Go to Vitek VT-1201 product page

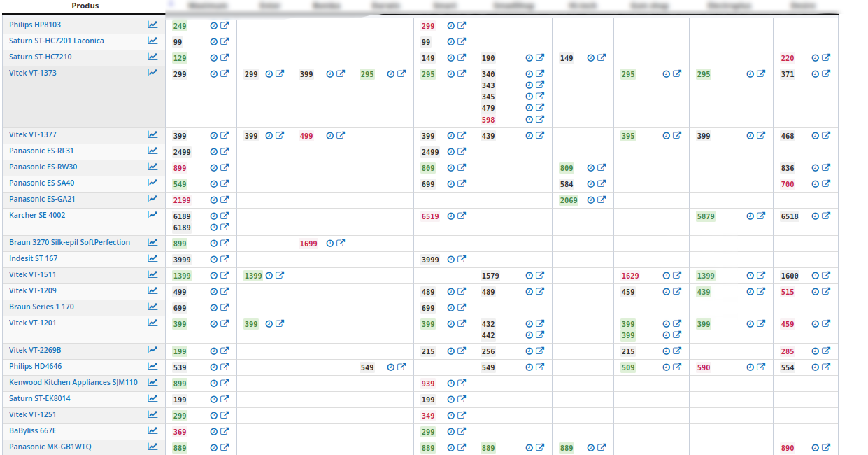(33, 323)
